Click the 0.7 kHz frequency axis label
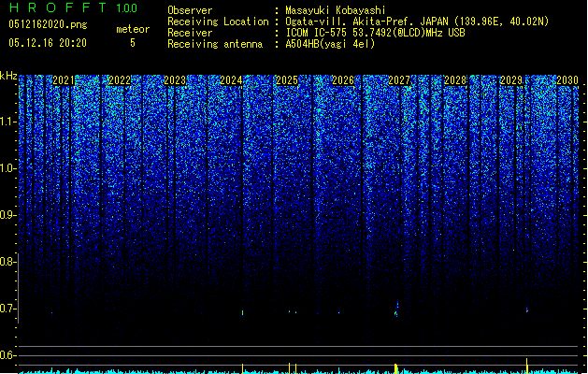 8,309
